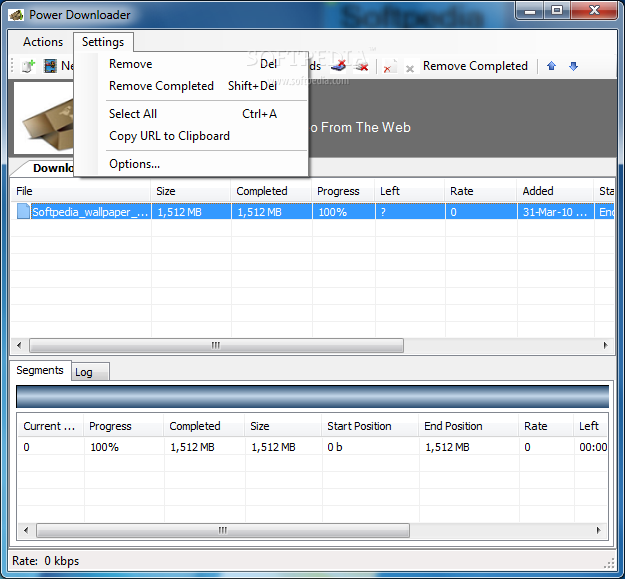
Task: Click right arrow of downloads list scrollbar
Action: 605,345
